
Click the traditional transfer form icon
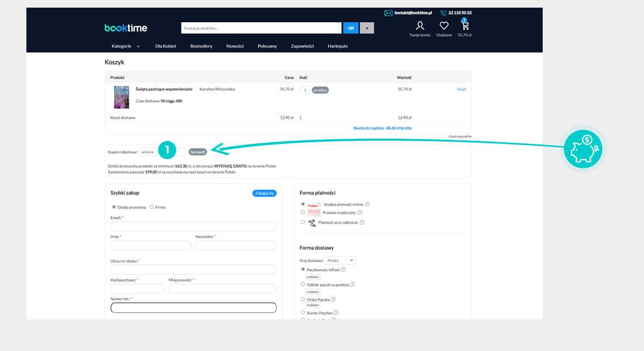pos(314,213)
